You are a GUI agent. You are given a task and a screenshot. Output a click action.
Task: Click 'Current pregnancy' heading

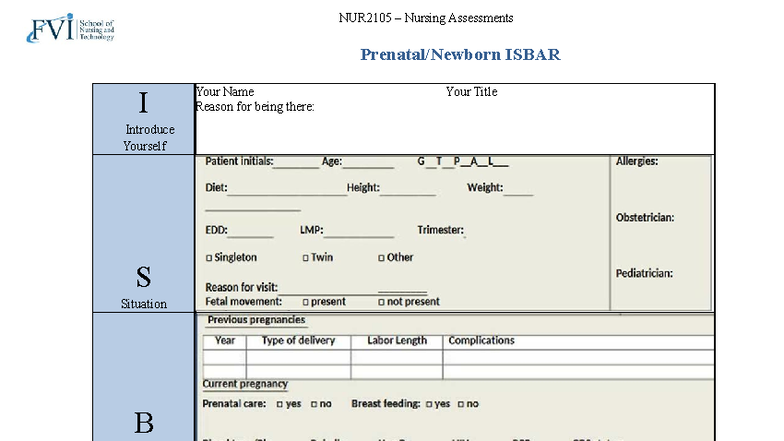[x=245, y=384]
